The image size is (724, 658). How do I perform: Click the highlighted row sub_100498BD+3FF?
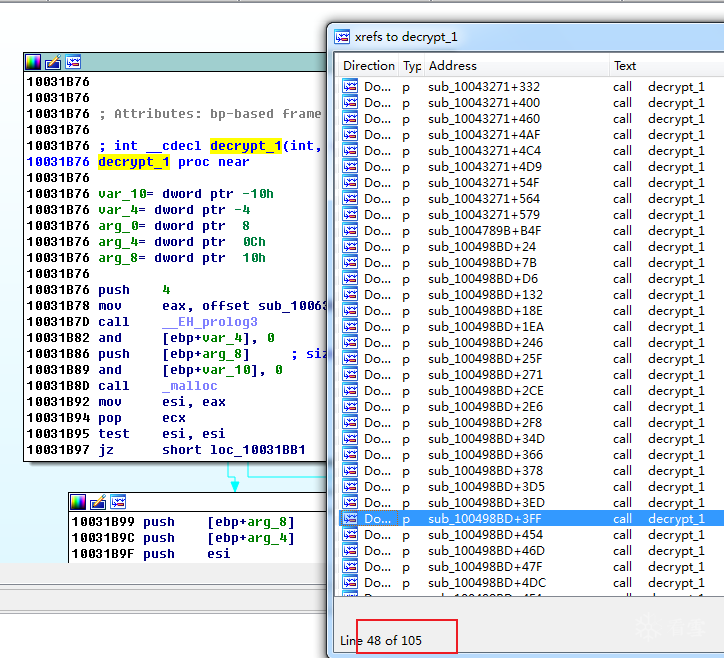[x=531, y=519]
